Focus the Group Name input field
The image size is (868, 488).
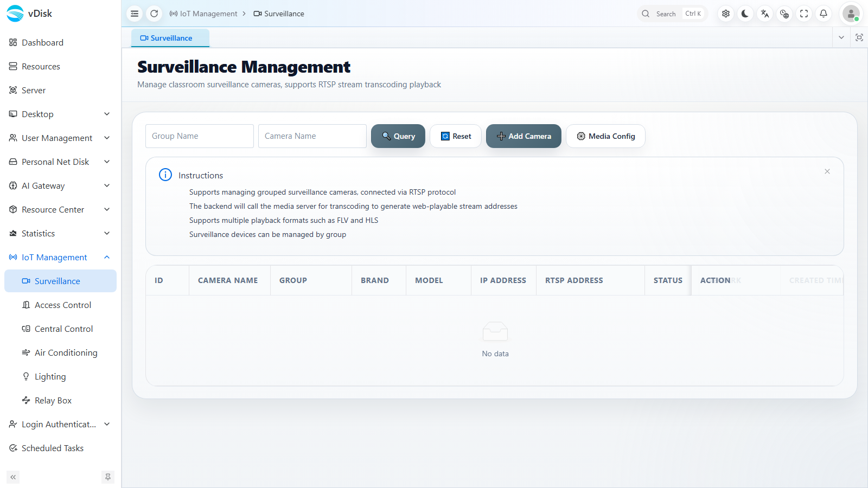200,136
